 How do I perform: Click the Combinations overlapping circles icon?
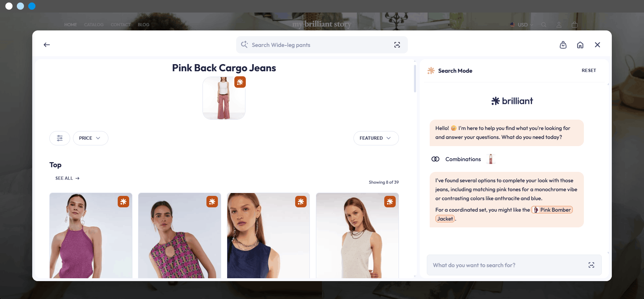click(x=435, y=159)
